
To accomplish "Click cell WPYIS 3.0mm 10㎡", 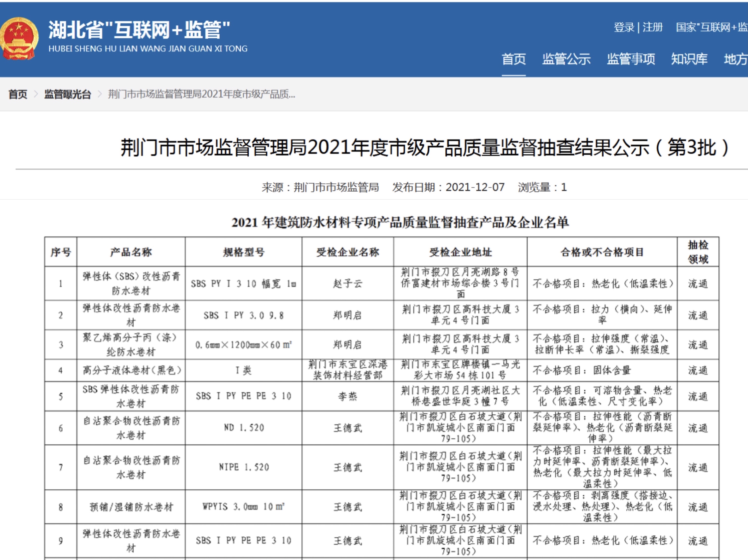I will (243, 507).
